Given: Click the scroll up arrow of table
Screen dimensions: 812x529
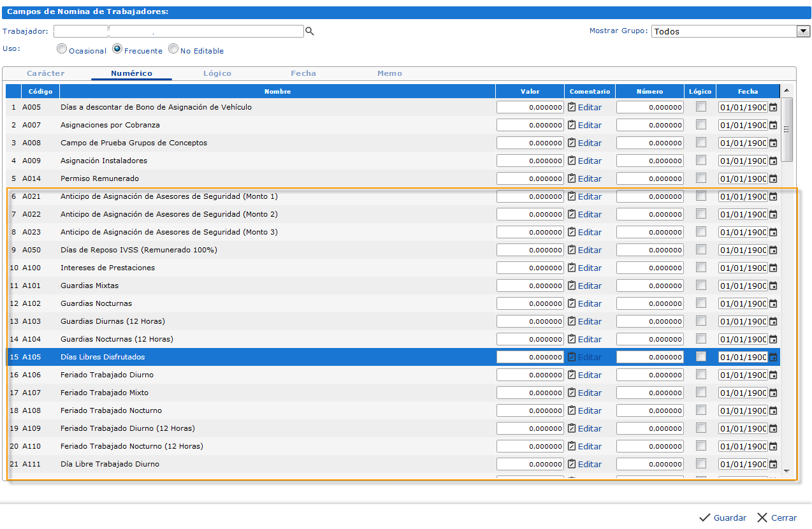Looking at the screenshot, I should (x=787, y=91).
